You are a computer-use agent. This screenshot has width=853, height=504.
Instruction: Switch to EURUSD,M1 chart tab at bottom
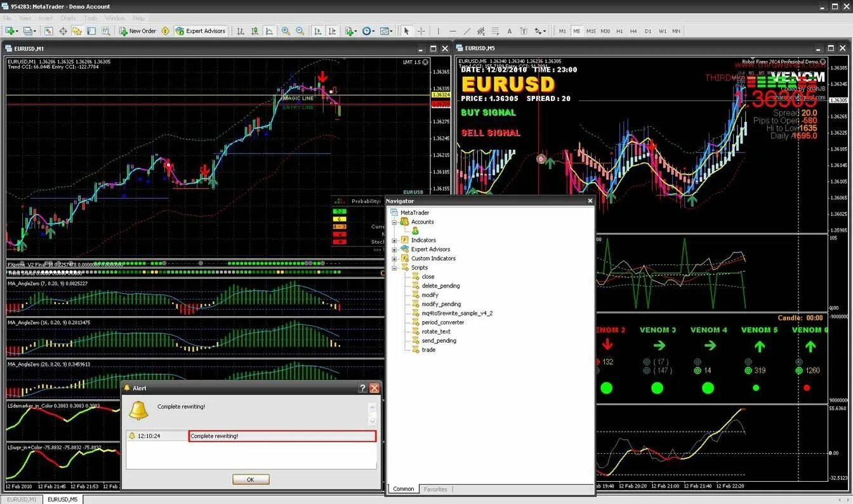point(22,499)
